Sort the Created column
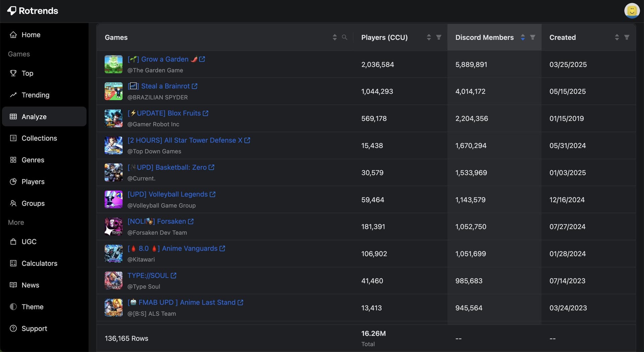Image resolution: width=644 pixels, height=352 pixels. point(617,37)
